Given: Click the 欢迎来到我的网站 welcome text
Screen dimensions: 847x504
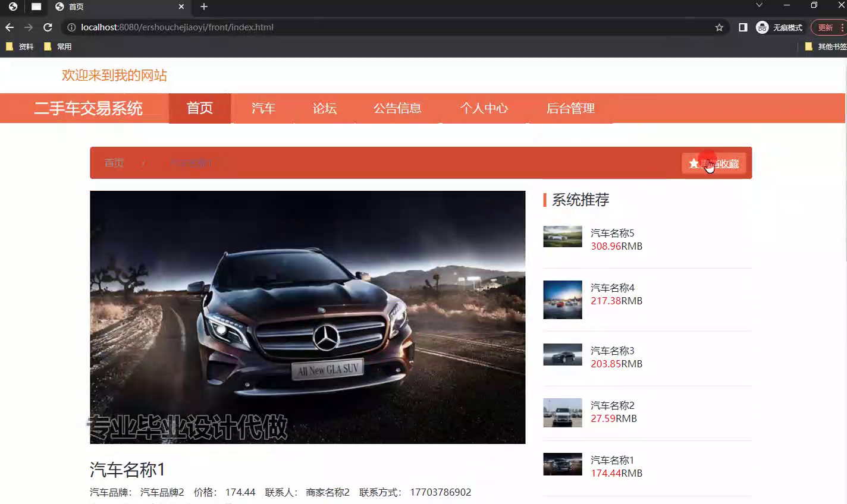Looking at the screenshot, I should click(x=114, y=75).
